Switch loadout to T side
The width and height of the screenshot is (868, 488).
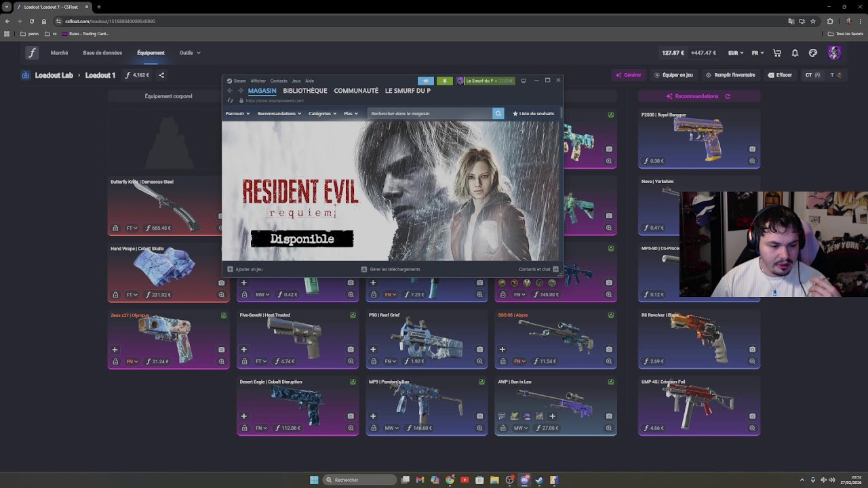point(835,75)
